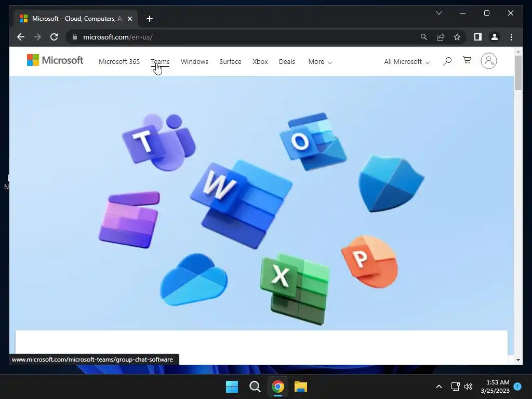532x399 pixels.
Task: Reload the Microsoft page
Action: (54, 37)
